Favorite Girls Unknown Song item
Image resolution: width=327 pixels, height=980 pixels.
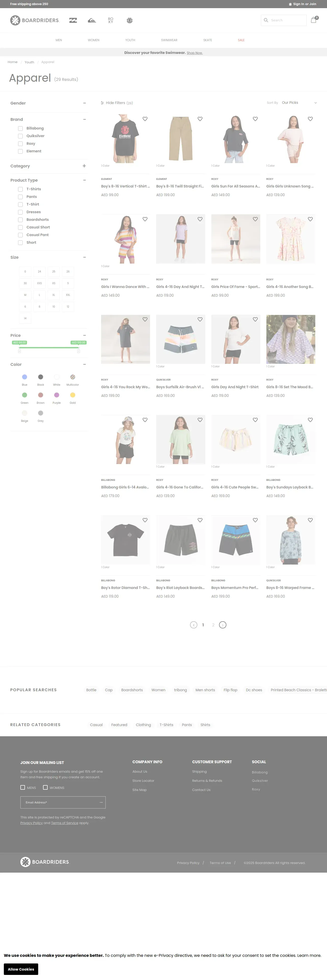click(310, 119)
